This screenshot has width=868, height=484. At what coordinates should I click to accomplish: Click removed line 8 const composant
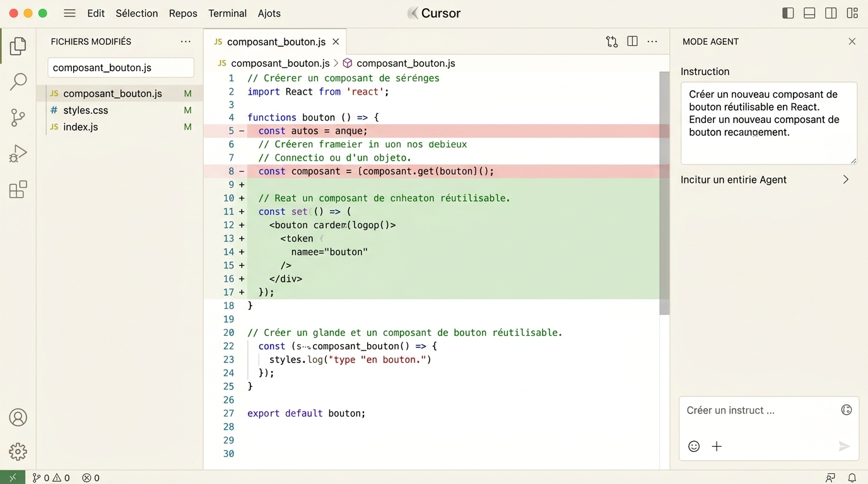point(436,171)
